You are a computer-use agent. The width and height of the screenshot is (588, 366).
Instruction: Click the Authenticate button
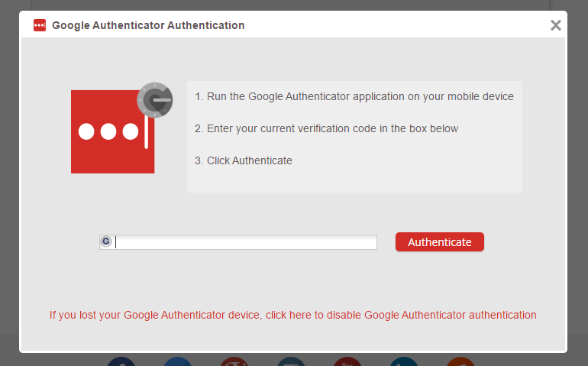pos(440,242)
